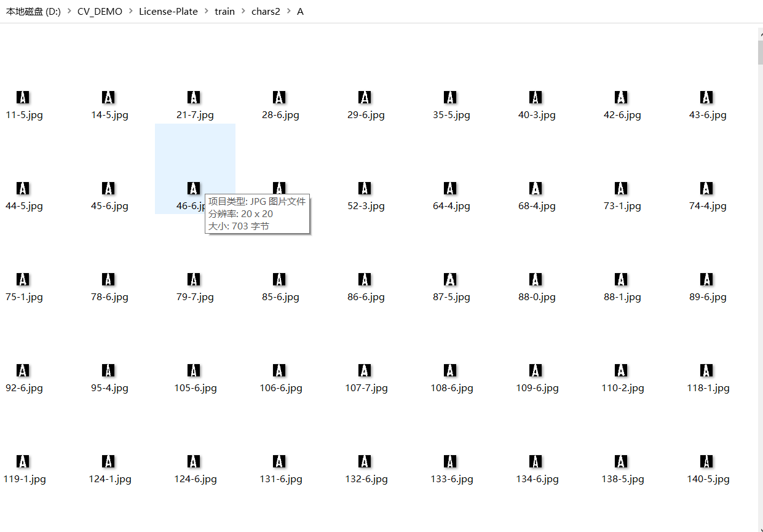
Task: Click the 106-6.jpg file name
Action: (281, 388)
